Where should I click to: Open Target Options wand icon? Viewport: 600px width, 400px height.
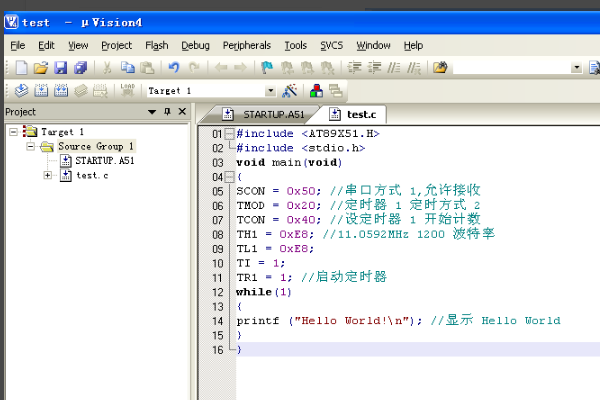[289, 91]
